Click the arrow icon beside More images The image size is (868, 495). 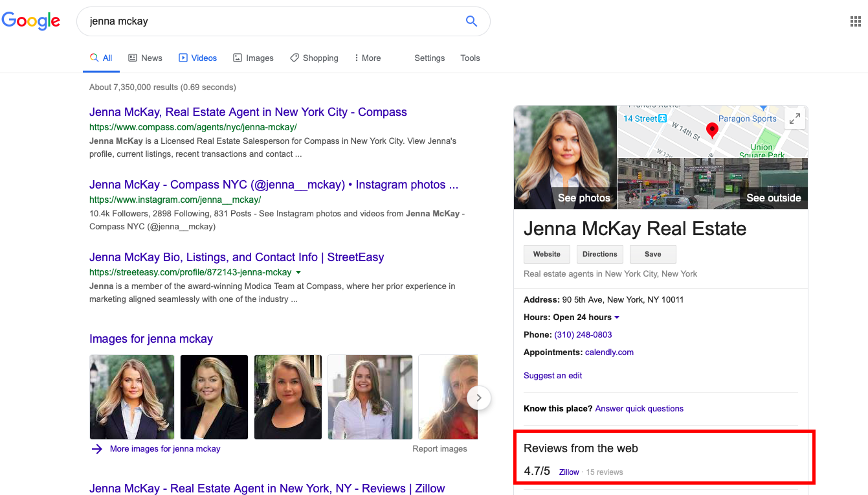point(97,449)
